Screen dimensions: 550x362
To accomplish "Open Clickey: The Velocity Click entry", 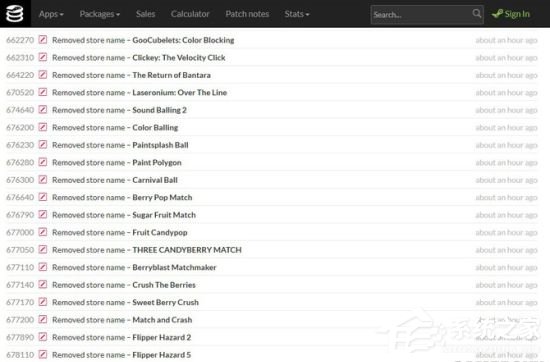I will click(x=179, y=58).
